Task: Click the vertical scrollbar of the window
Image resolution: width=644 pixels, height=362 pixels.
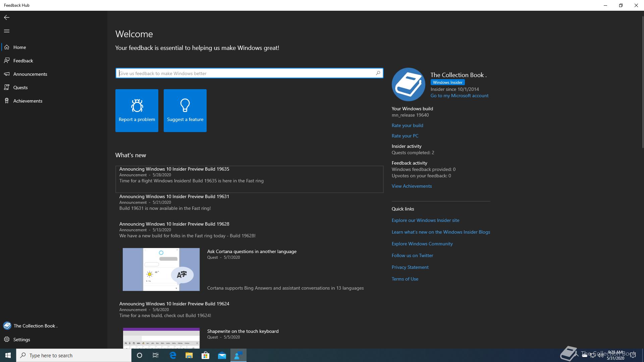Action: click(x=642, y=82)
